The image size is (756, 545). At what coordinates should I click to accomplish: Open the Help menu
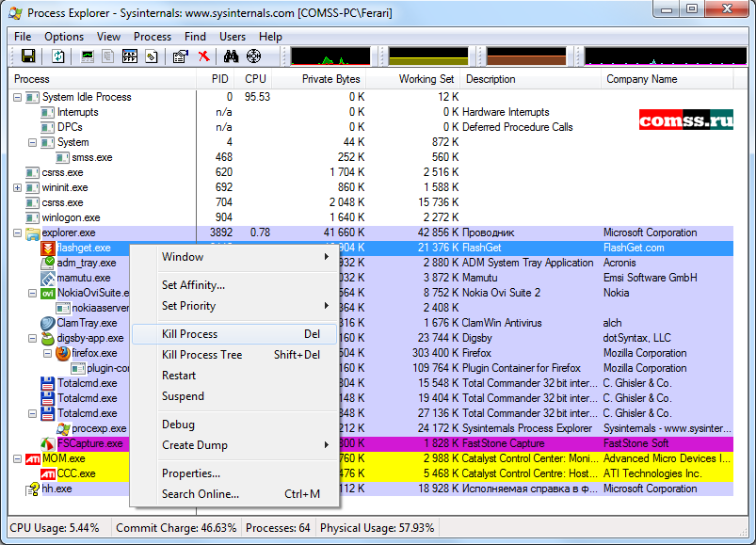click(270, 37)
